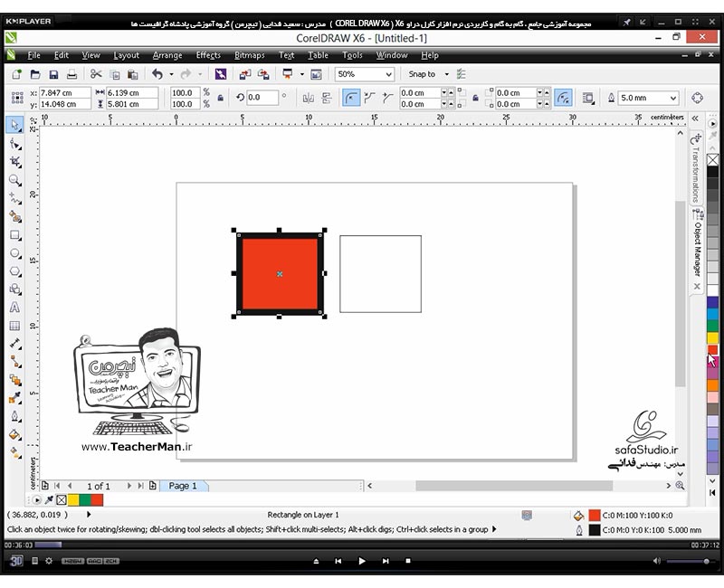Open Transformations docker tab
The width and height of the screenshot is (724, 588).
tap(696, 168)
